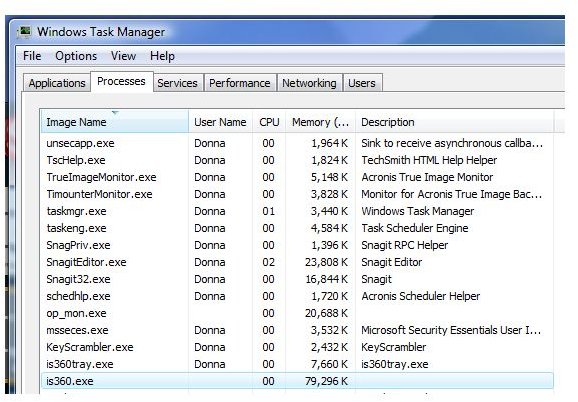
Task: Select the op_mon.exe process row
Action: (297, 313)
